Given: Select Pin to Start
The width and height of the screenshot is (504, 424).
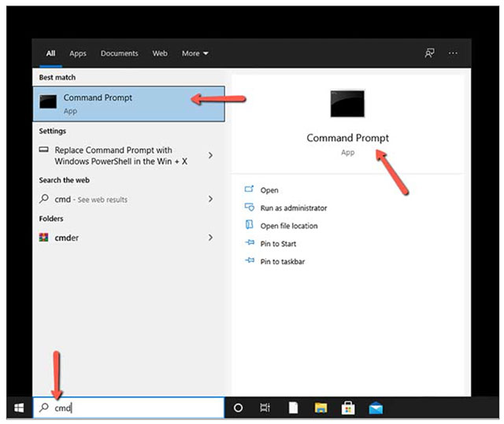Looking at the screenshot, I should (x=278, y=244).
